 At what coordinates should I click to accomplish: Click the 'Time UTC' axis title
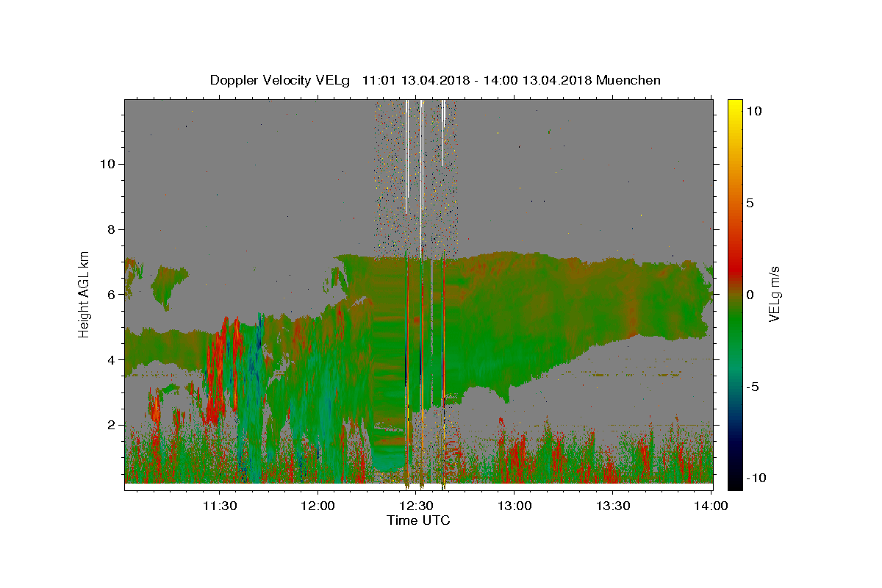[418, 520]
